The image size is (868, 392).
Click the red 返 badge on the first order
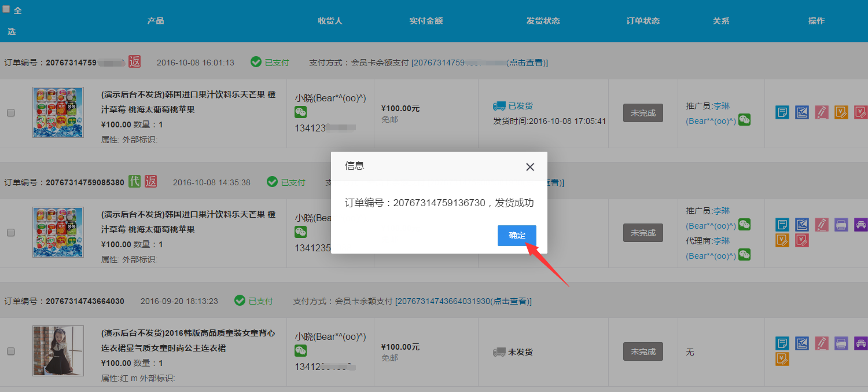[x=134, y=61]
